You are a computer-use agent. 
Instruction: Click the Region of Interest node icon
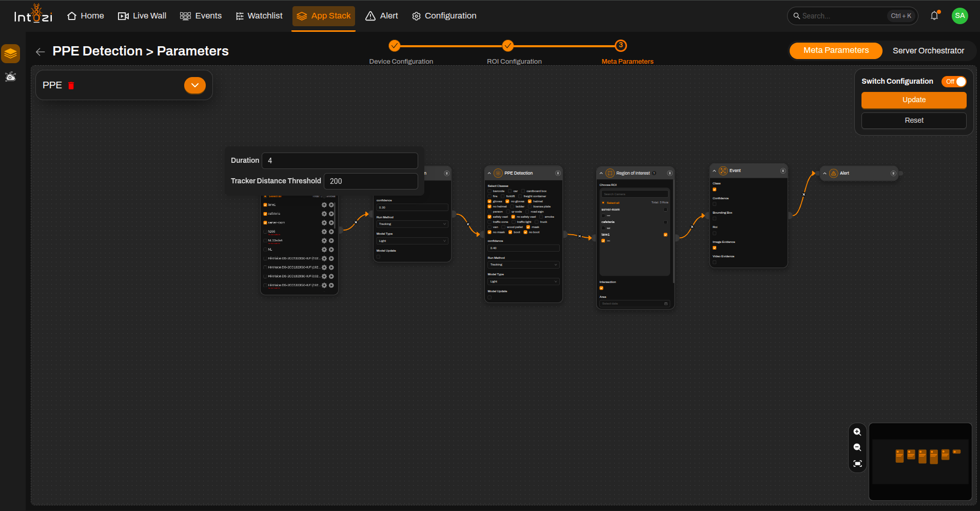coord(610,173)
